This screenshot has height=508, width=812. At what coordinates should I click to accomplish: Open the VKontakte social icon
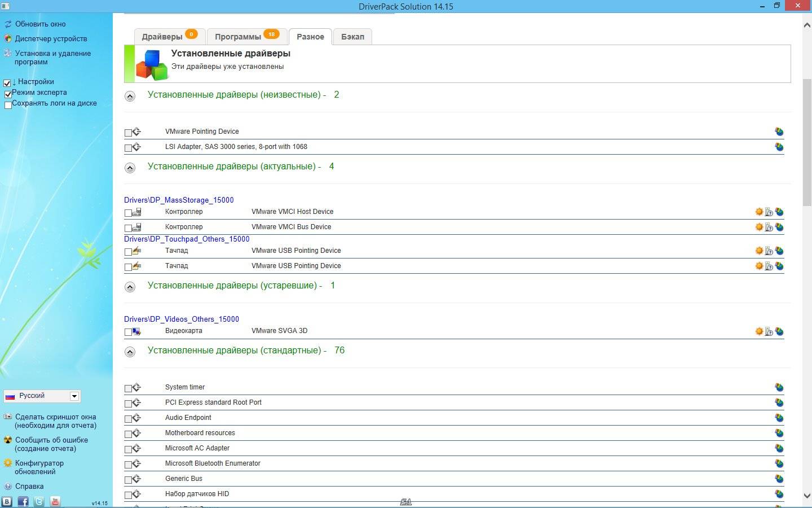(7, 501)
